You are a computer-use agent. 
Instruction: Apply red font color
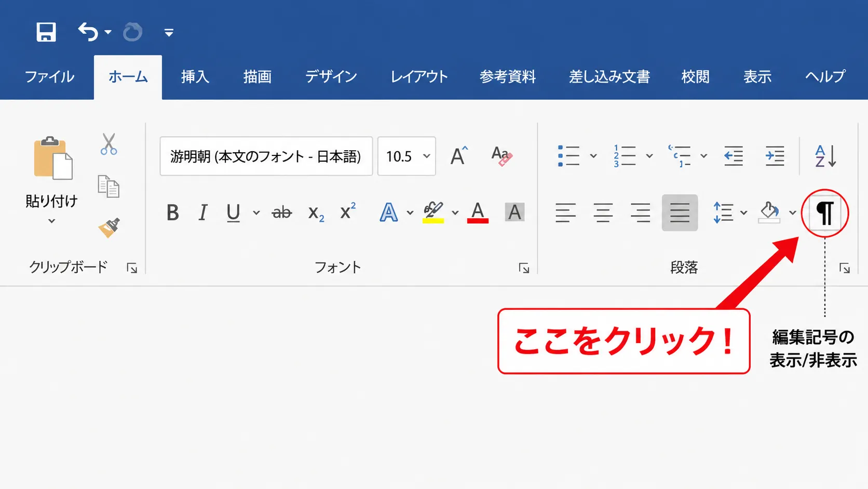tap(478, 212)
